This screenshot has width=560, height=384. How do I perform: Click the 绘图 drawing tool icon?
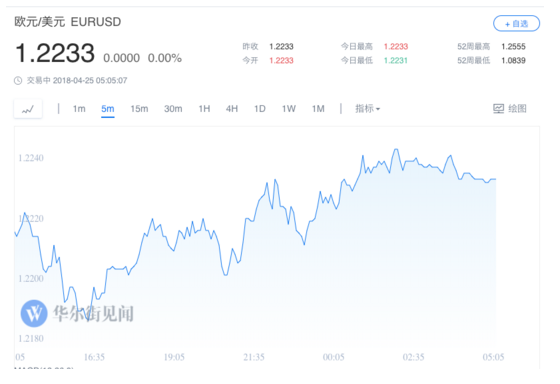[499, 109]
